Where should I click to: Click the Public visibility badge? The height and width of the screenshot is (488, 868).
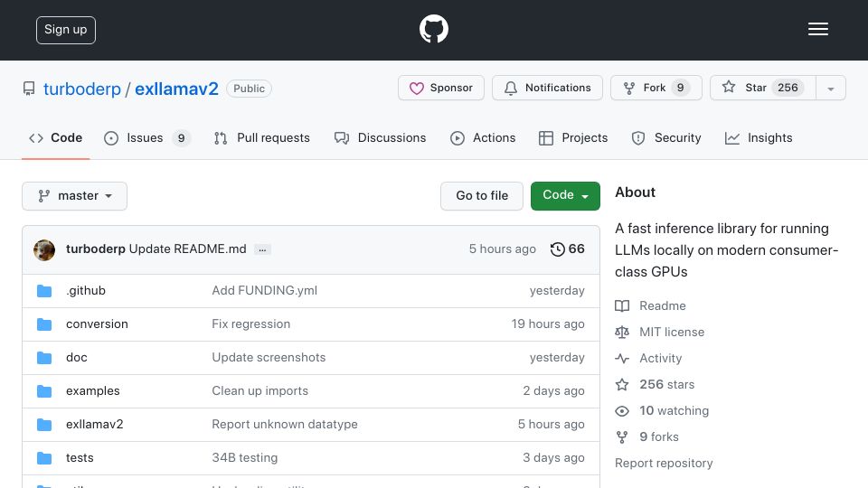(x=249, y=89)
